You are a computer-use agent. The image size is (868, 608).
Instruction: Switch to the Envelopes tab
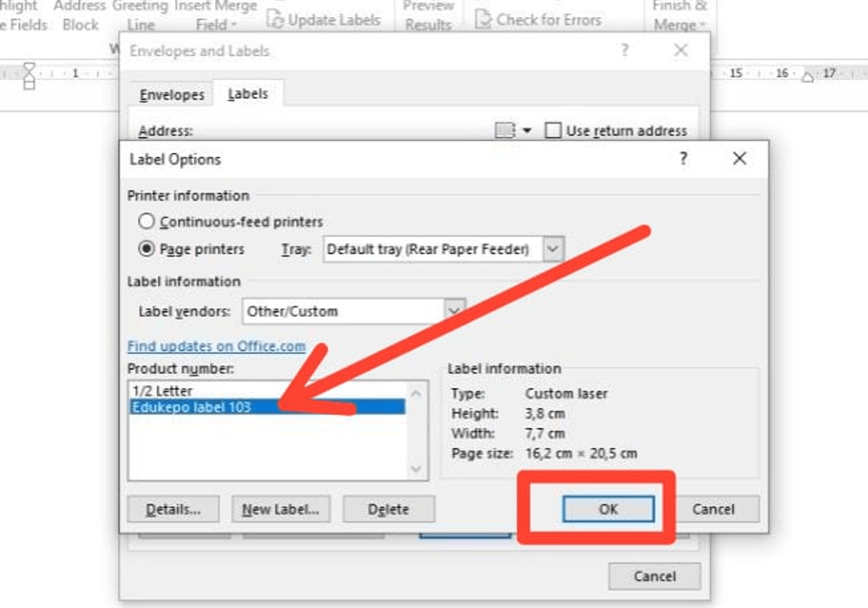pyautogui.click(x=171, y=94)
